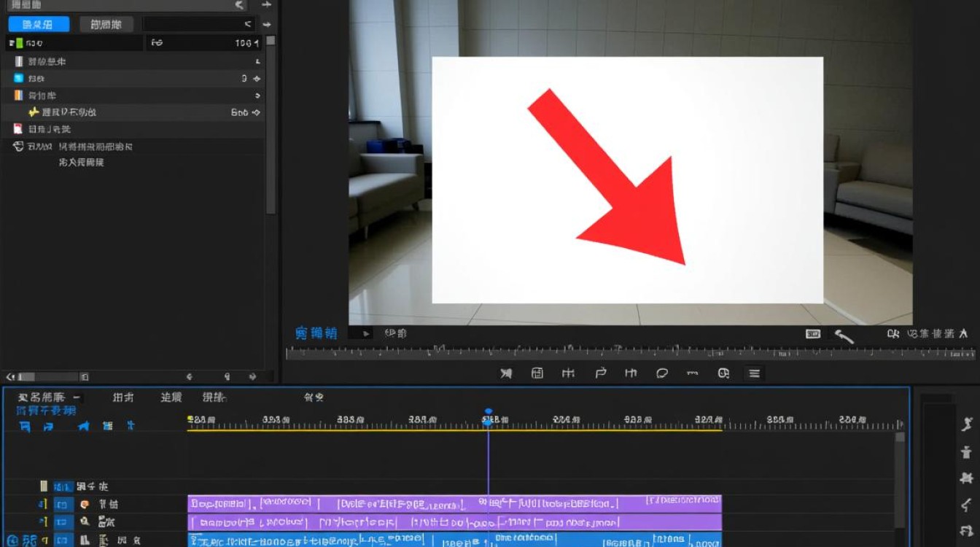
Task: Toggle the blue track box on the blue clip track
Action: point(63,540)
